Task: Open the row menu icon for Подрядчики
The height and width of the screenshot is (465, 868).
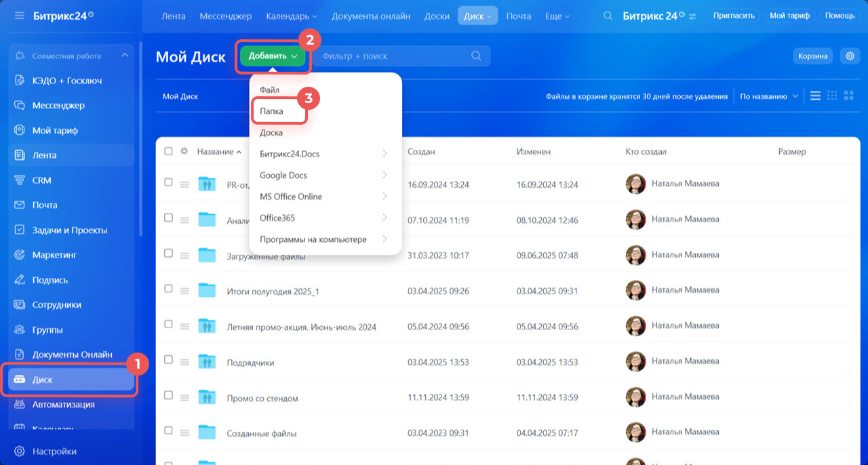Action: tap(184, 362)
